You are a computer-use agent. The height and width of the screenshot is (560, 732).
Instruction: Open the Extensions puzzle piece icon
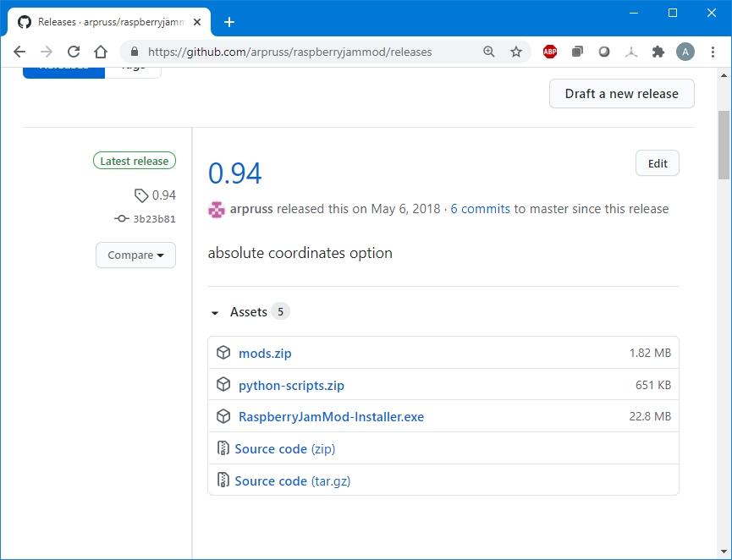[x=658, y=52]
